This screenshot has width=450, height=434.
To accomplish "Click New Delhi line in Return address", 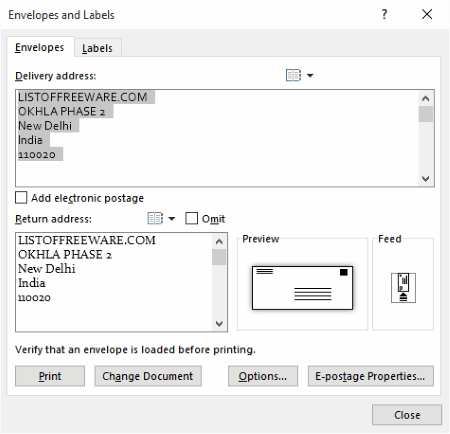I will (47, 269).
